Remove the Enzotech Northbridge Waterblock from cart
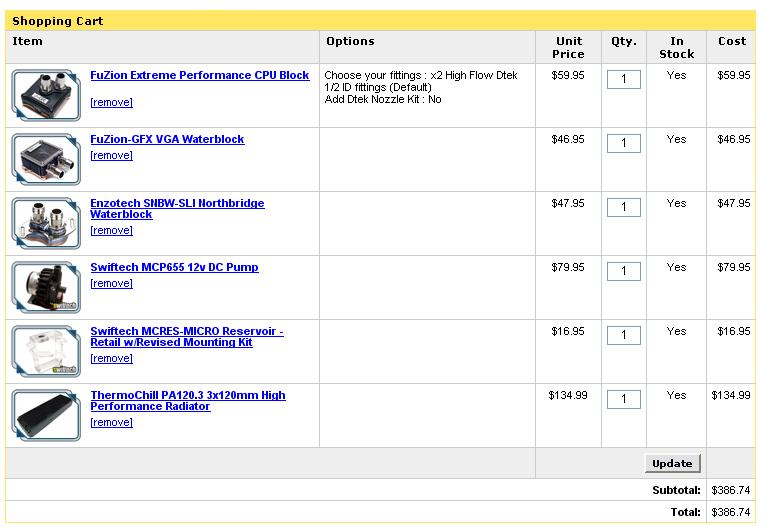This screenshot has width=761, height=526. (111, 230)
